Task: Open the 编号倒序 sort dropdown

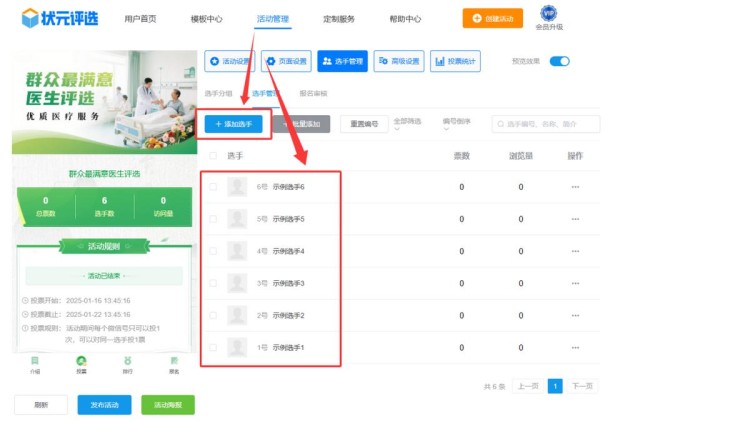Action: coord(458,123)
